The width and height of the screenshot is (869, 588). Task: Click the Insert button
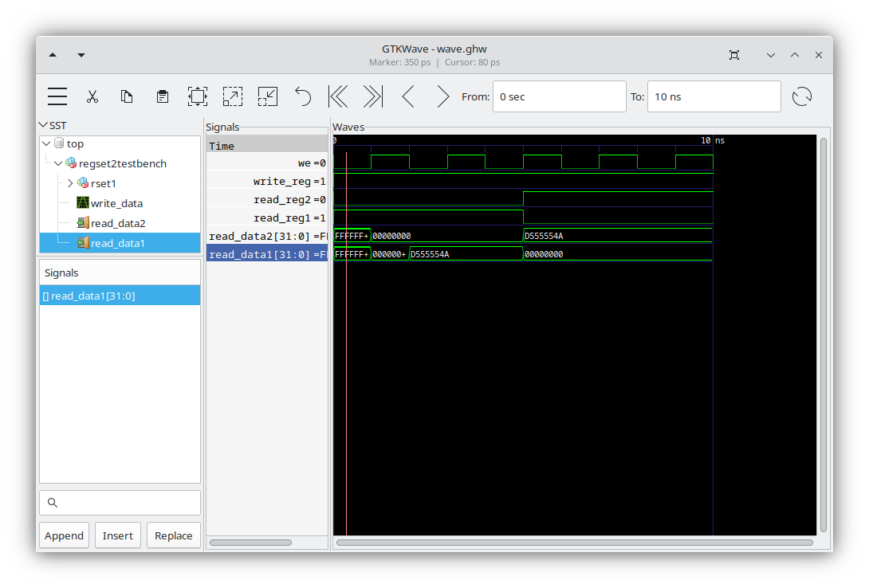[117, 535]
